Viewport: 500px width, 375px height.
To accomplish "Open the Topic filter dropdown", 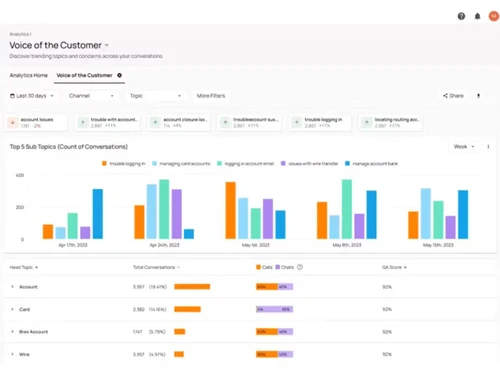I will pos(155,96).
